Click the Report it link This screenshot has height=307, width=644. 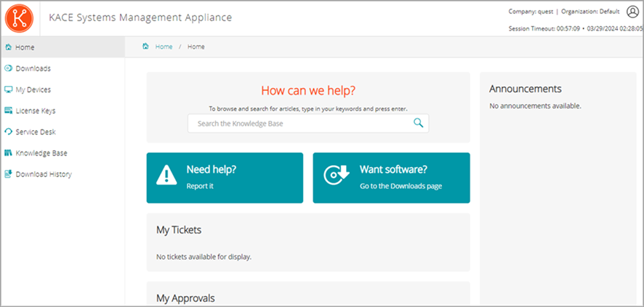(200, 186)
